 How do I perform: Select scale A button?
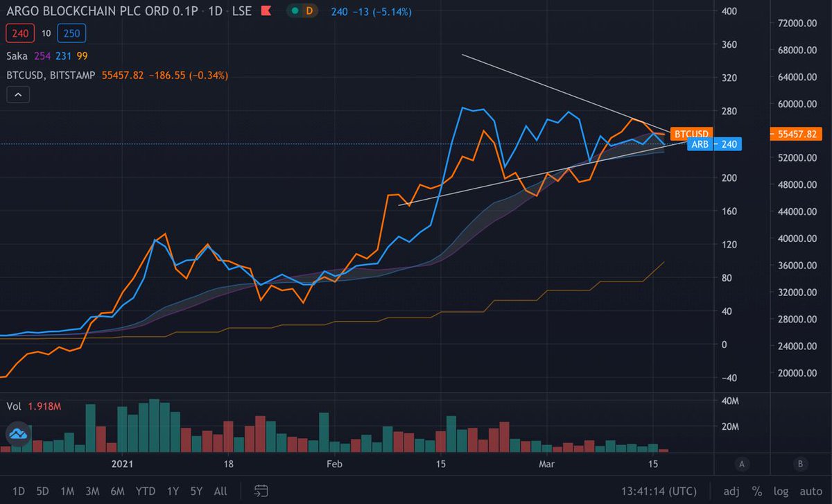[742, 464]
